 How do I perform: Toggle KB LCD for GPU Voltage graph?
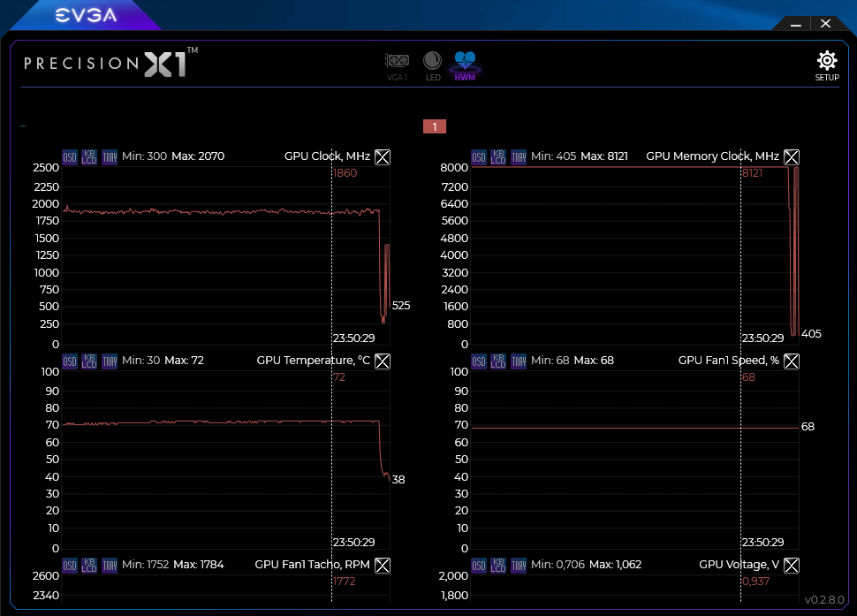[x=498, y=565]
